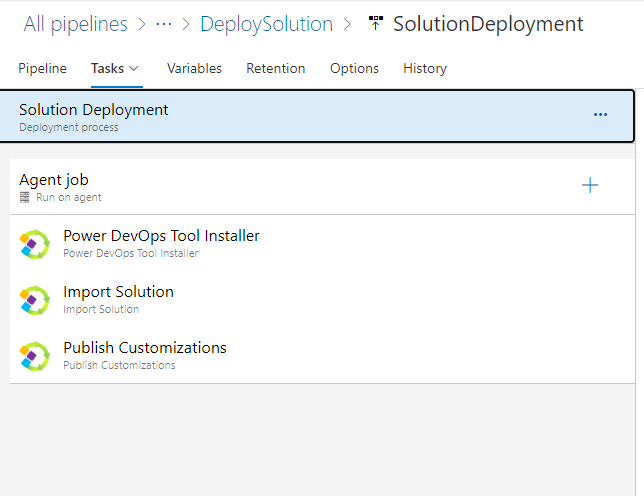Click the Run on agent label
Screen dimensions: 644x496
[x=69, y=197]
